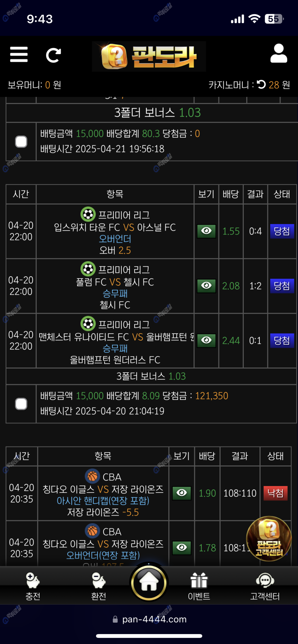This screenshot has height=644, width=298.
Task: Check the 04-20 21:04:19 bet checkbox
Action: 21,404
